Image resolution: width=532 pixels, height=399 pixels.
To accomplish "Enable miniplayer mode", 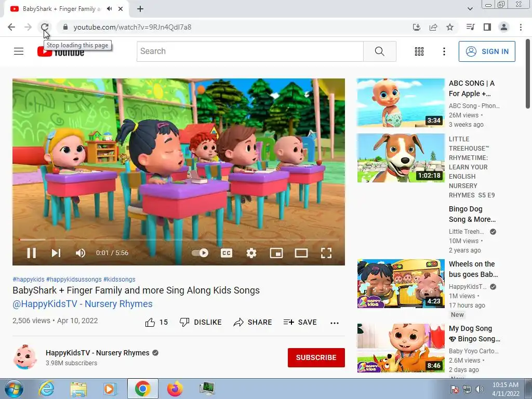I will [276, 253].
